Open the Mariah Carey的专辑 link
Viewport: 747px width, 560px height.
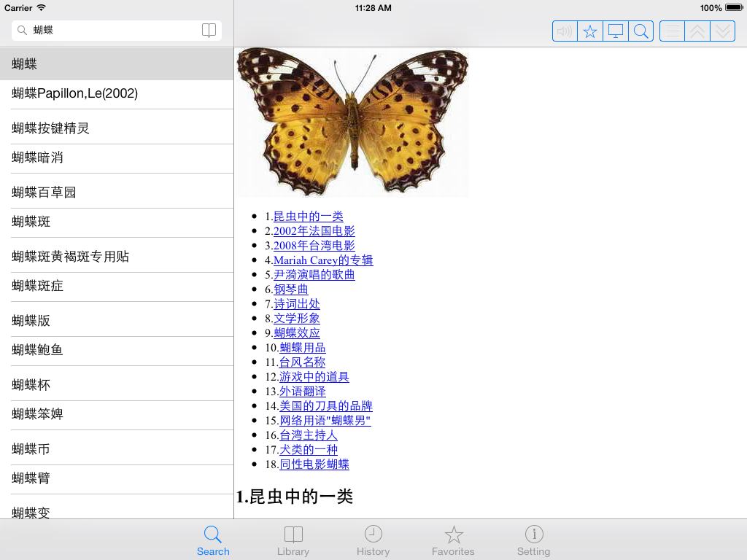(x=323, y=260)
